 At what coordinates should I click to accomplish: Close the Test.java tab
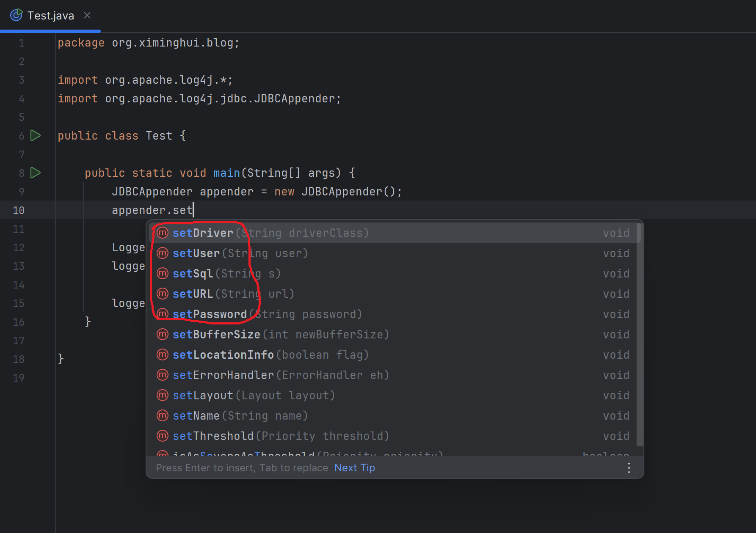[x=87, y=16]
